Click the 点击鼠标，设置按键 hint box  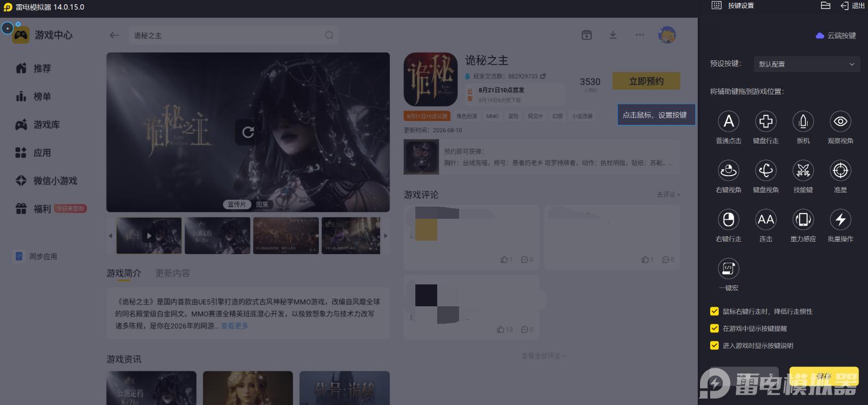point(656,115)
